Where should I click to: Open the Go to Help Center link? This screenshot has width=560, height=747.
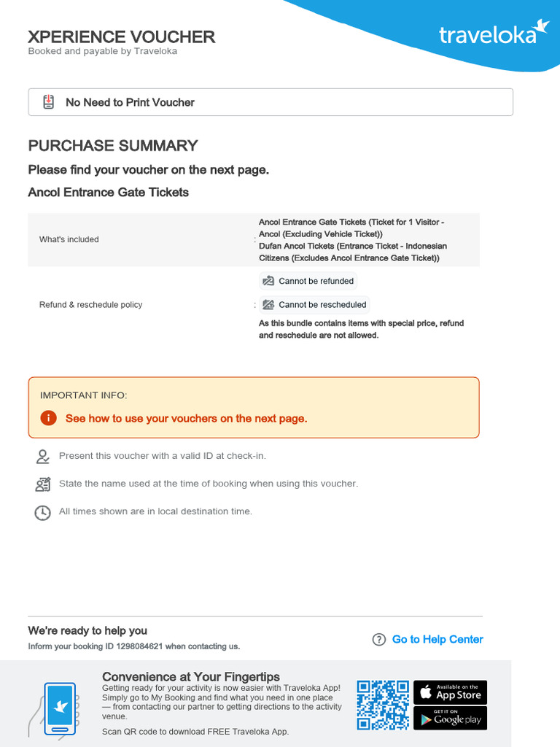(x=437, y=640)
